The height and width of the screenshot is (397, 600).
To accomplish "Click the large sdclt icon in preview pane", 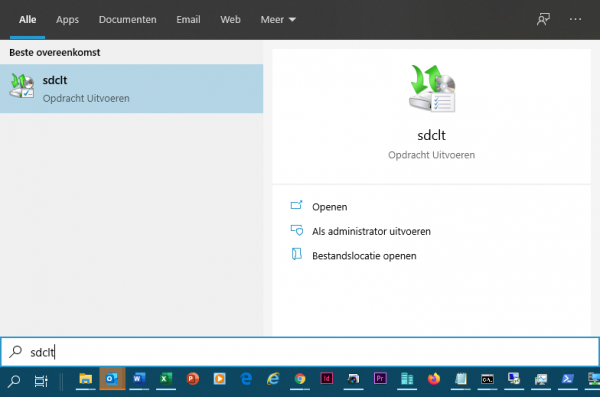I will point(432,88).
